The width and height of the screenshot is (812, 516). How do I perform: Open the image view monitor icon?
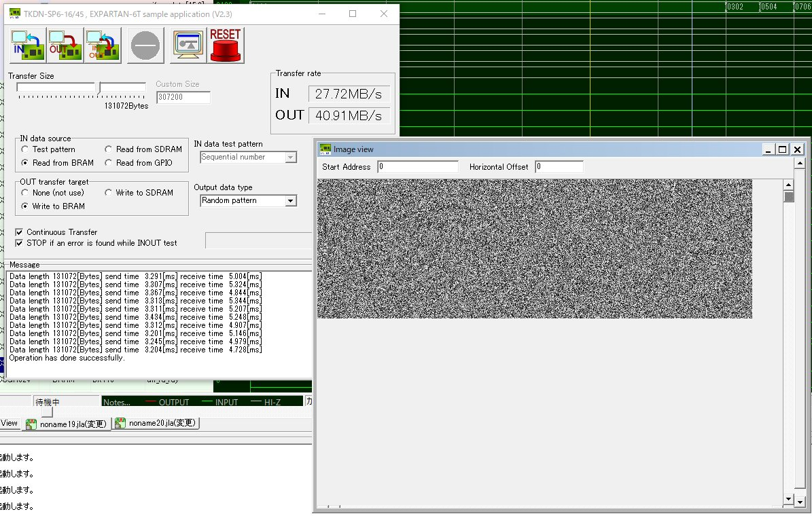pos(188,45)
